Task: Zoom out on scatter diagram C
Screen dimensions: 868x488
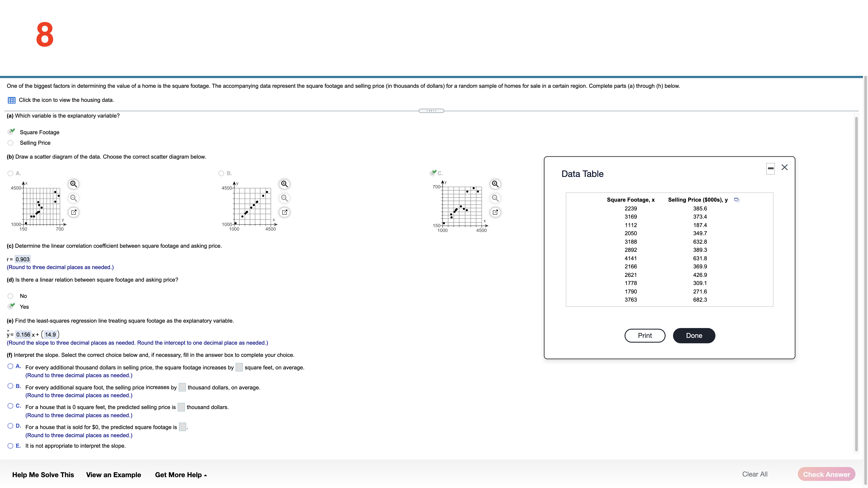Action: coord(495,198)
